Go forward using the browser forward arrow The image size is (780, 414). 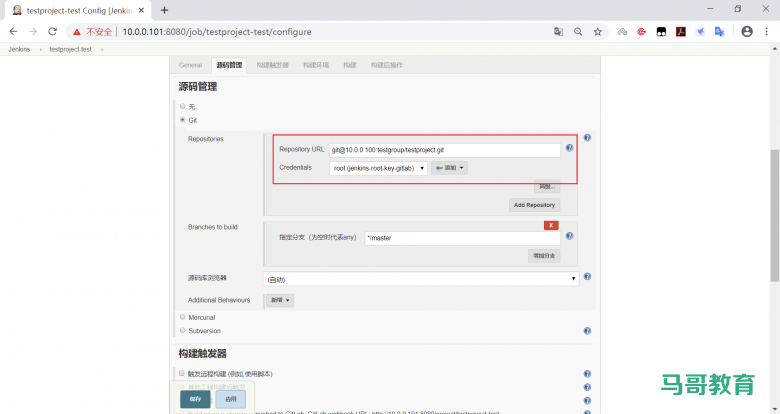pos(33,32)
